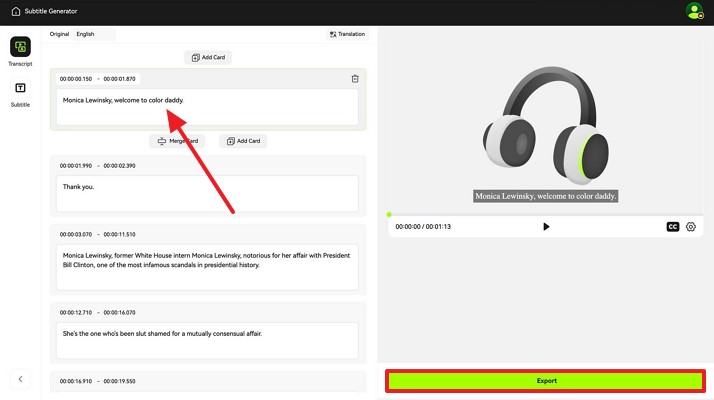Screen dimensions: 714x400
Task: Click start time 00:00:00.150
Action: pyautogui.click(x=76, y=79)
